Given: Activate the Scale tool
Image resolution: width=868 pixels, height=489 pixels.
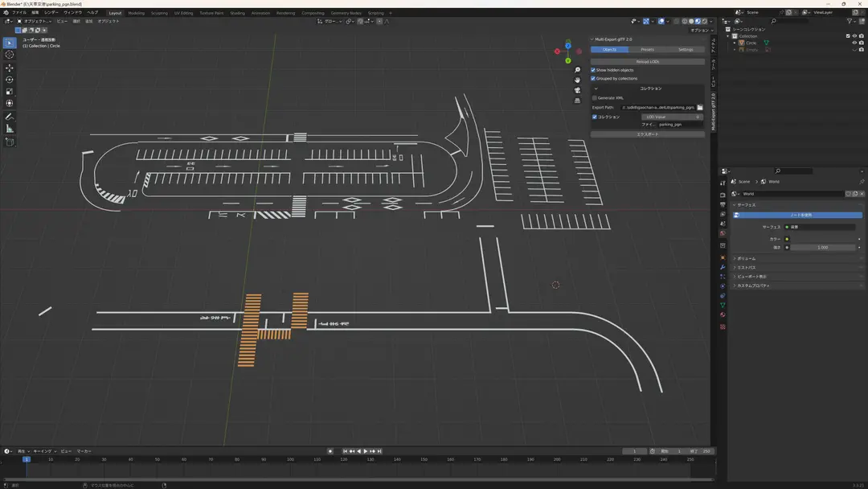Looking at the screenshot, I should [x=10, y=92].
